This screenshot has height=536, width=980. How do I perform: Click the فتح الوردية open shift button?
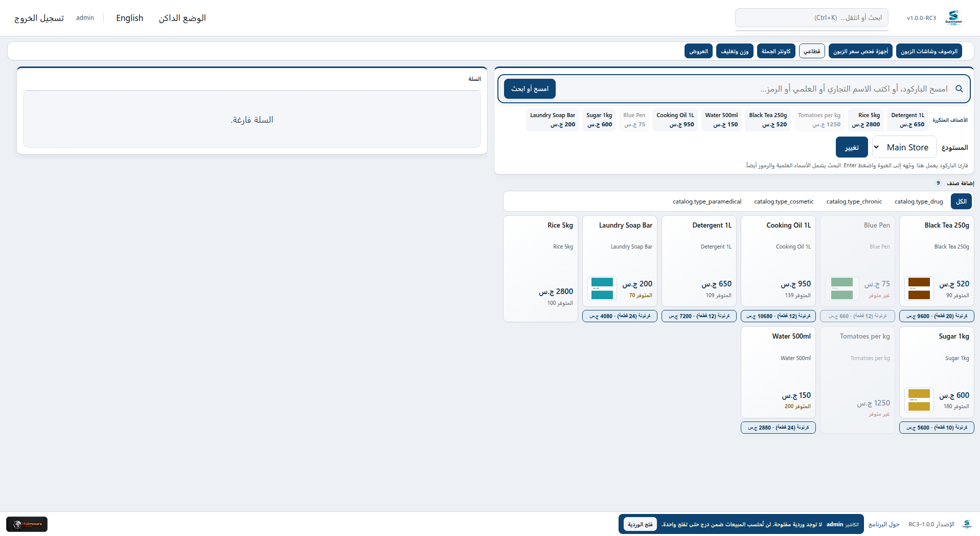pos(640,524)
